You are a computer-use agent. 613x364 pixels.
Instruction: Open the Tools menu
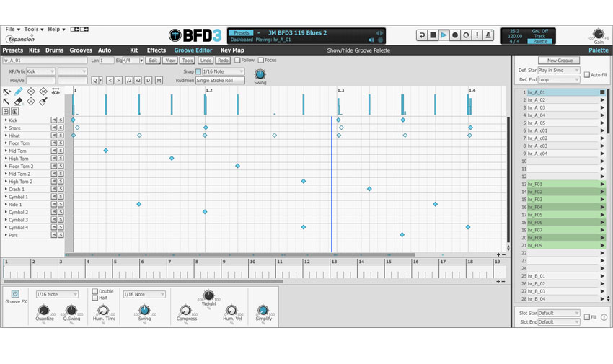tap(34, 30)
